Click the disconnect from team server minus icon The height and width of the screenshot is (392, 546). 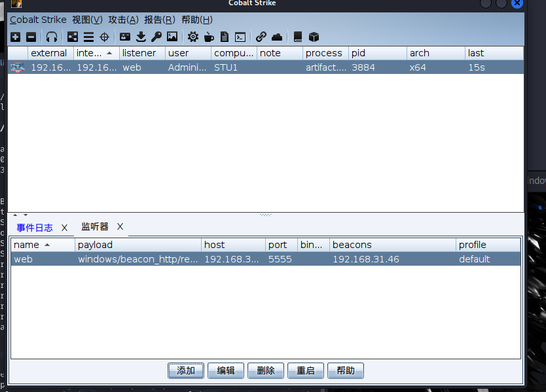click(31, 37)
